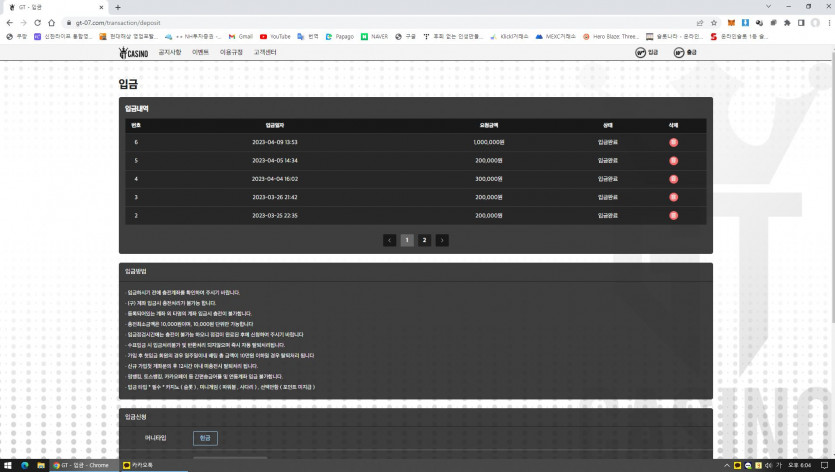Open the MEXC거래소 bookmark

click(555, 37)
